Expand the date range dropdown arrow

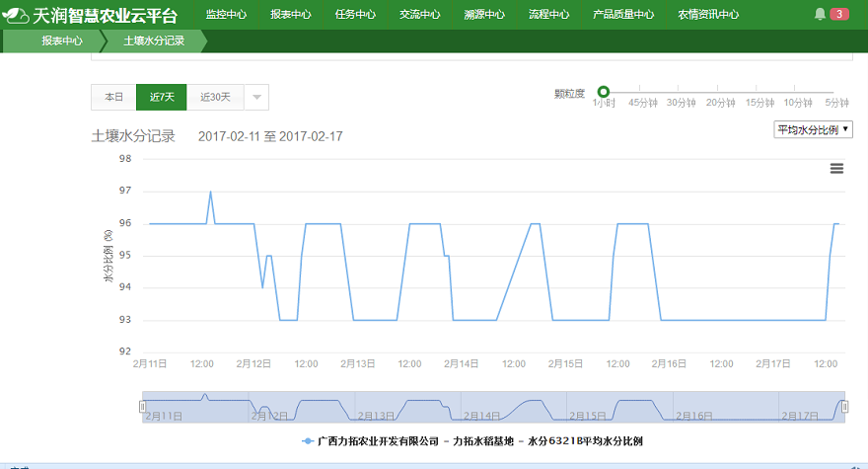click(x=256, y=97)
